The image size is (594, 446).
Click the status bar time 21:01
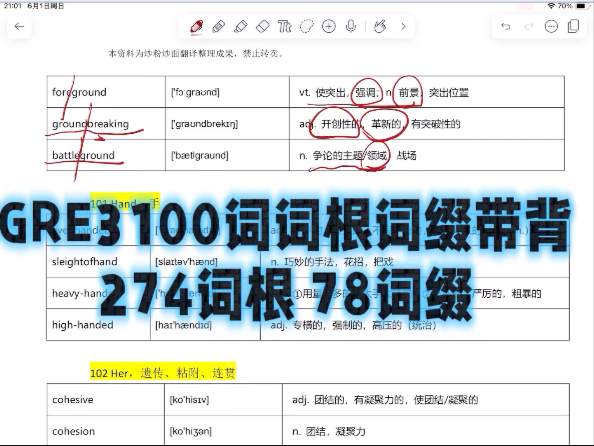point(13,6)
